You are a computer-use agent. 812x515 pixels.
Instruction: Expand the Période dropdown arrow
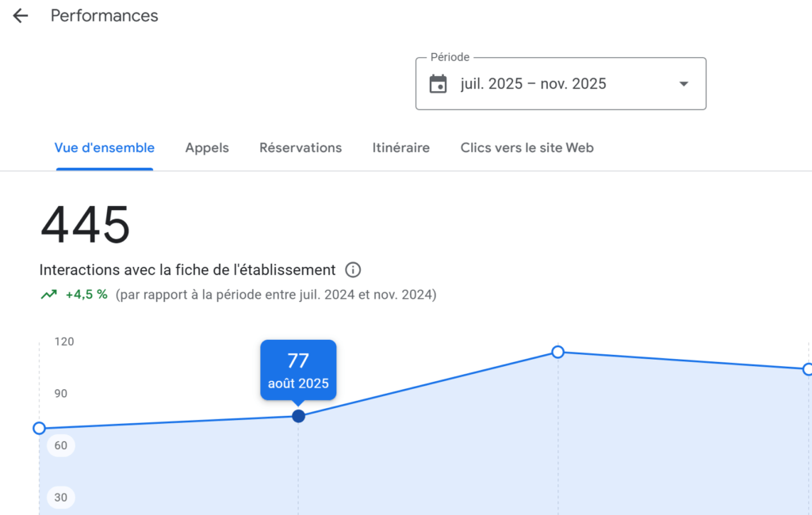(x=682, y=83)
